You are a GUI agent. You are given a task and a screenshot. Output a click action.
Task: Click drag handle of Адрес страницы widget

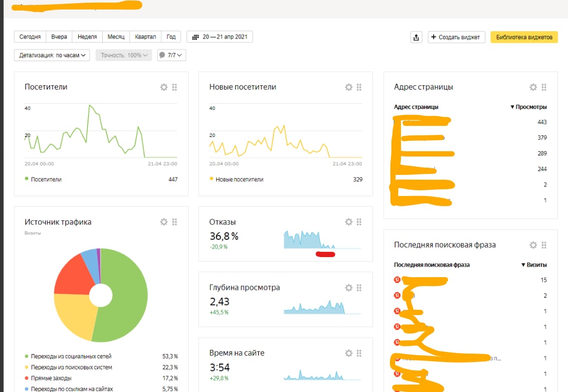point(544,87)
